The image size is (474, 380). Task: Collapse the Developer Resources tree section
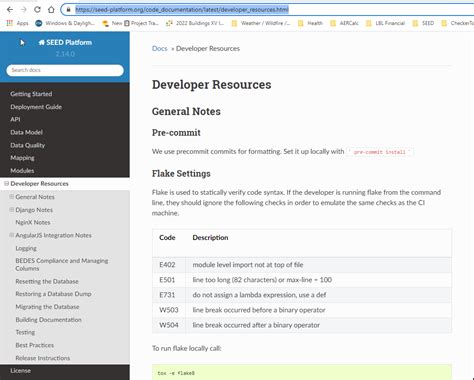(x=6, y=183)
